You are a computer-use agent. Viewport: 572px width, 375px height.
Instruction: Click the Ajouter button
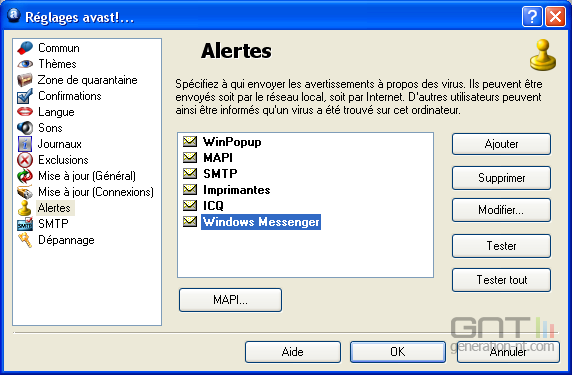[501, 144]
